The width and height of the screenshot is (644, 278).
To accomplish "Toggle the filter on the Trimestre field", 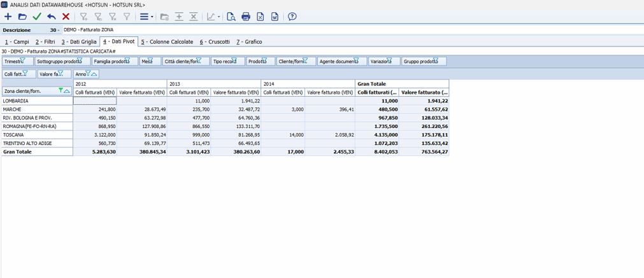I will point(23,60).
